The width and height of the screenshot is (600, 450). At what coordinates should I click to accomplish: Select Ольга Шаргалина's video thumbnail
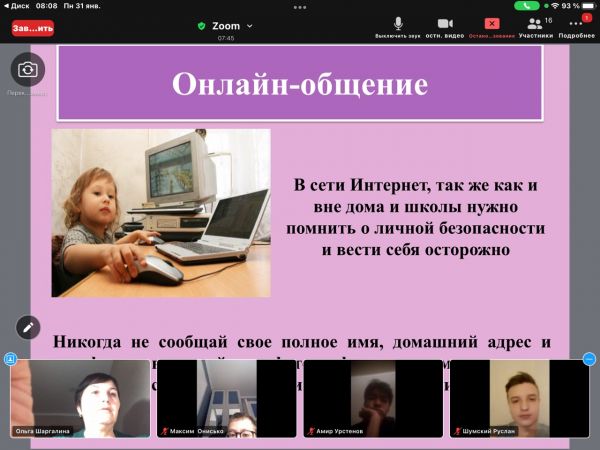pyautogui.click(x=80, y=399)
